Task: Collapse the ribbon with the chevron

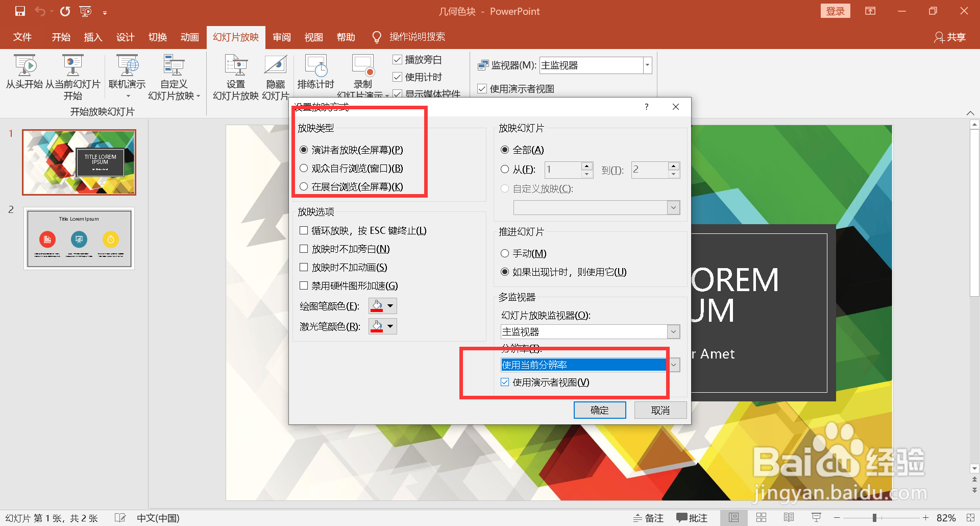Action: [970, 113]
